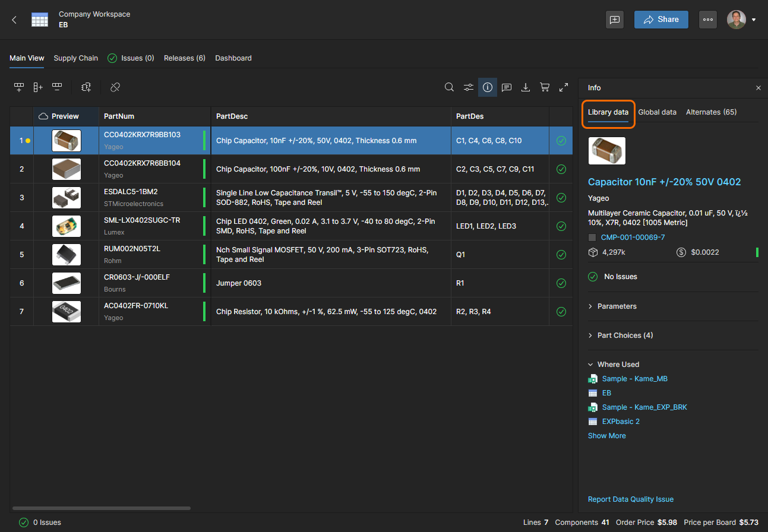Click the Share button
This screenshot has width=768, height=532.
pyautogui.click(x=661, y=20)
